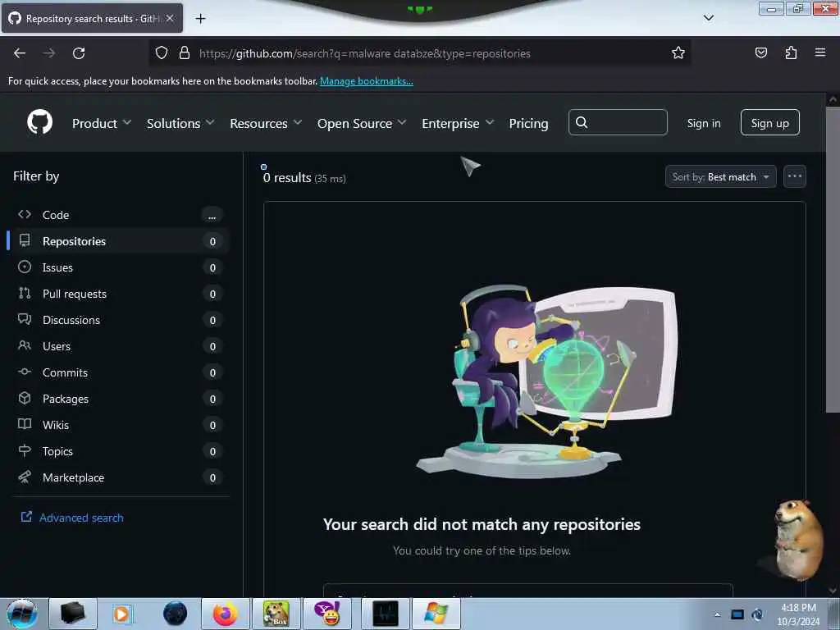The height and width of the screenshot is (630, 840).
Task: Filter results by Commits
Action: pos(120,372)
